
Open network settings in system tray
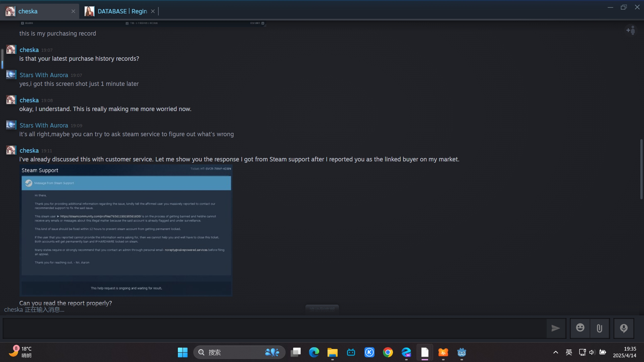coord(582,352)
